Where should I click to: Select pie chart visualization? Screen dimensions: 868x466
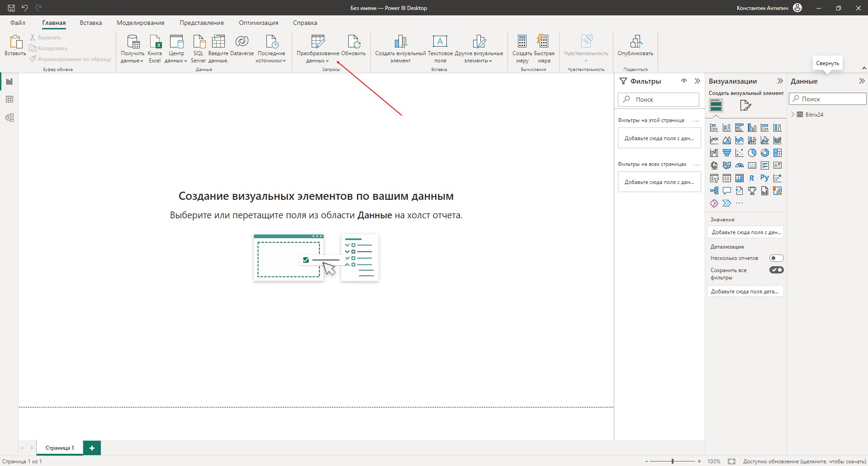(752, 153)
